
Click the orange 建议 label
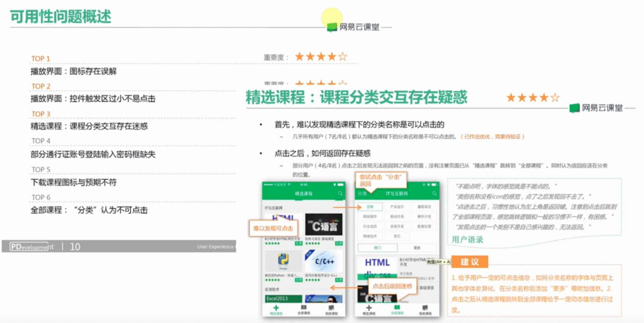pos(469,262)
